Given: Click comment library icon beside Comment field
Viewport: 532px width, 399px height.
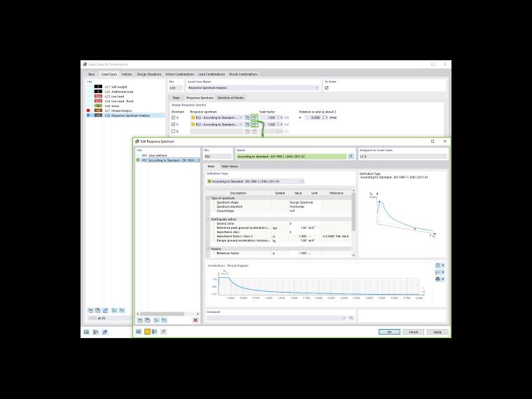Looking at the screenshot, I should (351, 318).
